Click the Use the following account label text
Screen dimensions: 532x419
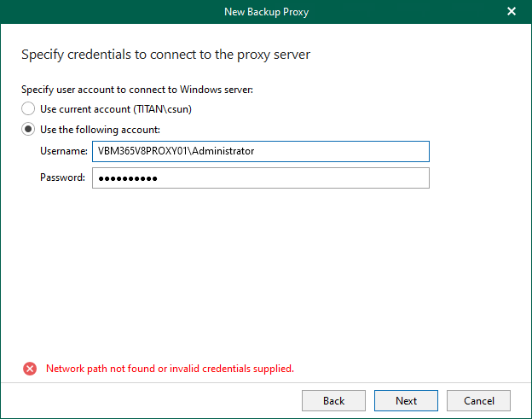coord(101,130)
